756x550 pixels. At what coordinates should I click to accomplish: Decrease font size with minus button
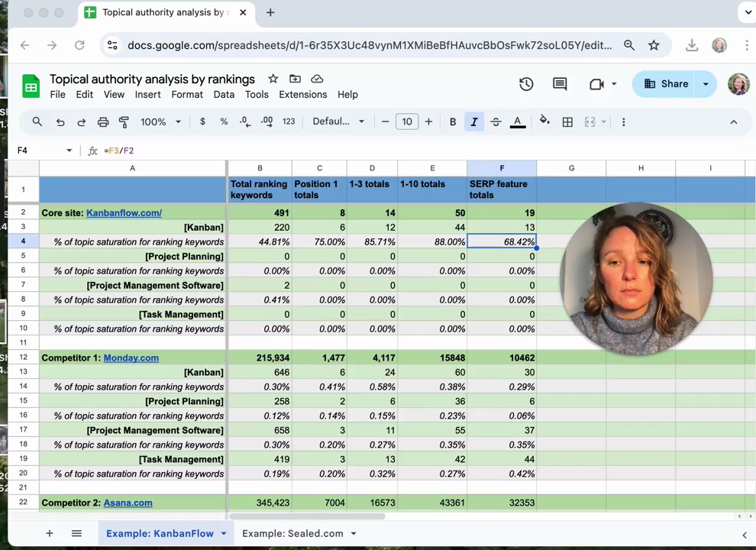(385, 122)
